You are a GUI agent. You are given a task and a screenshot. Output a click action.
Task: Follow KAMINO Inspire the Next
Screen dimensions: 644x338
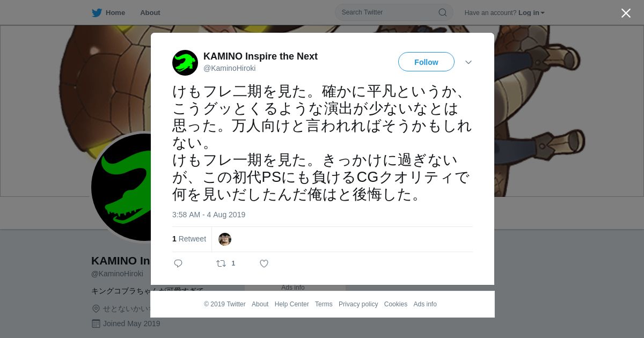[x=426, y=62]
